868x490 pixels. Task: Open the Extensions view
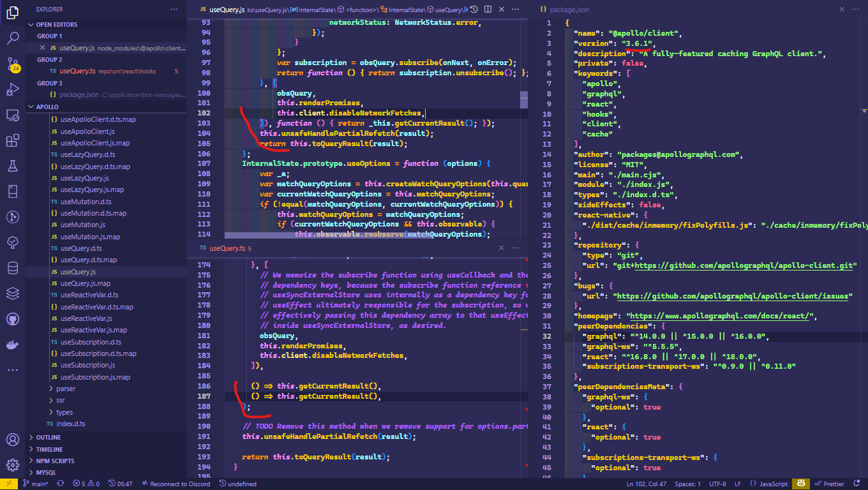pos(13,141)
